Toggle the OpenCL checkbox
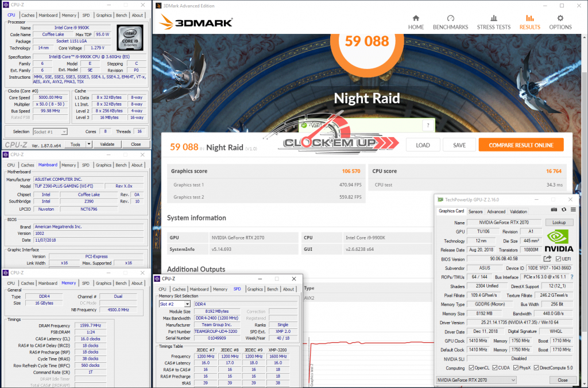588x388 pixels. (x=472, y=368)
